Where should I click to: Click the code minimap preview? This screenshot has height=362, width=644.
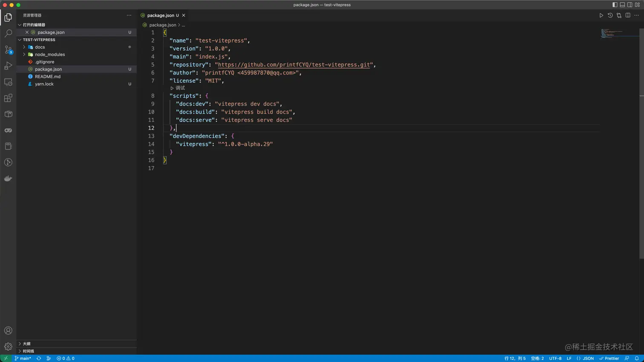coord(612,34)
